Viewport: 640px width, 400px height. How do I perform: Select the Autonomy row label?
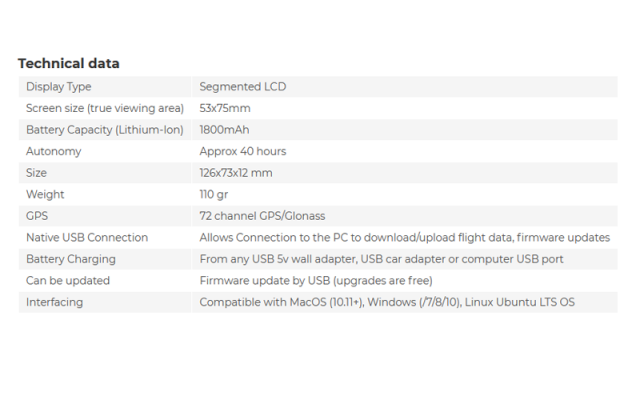pyautogui.click(x=53, y=151)
